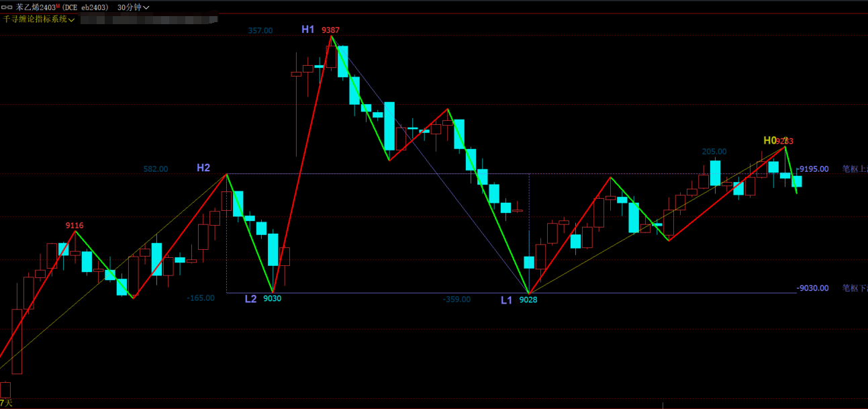
Task: Click the 582.00 swing amplitude label
Action: [x=156, y=169]
